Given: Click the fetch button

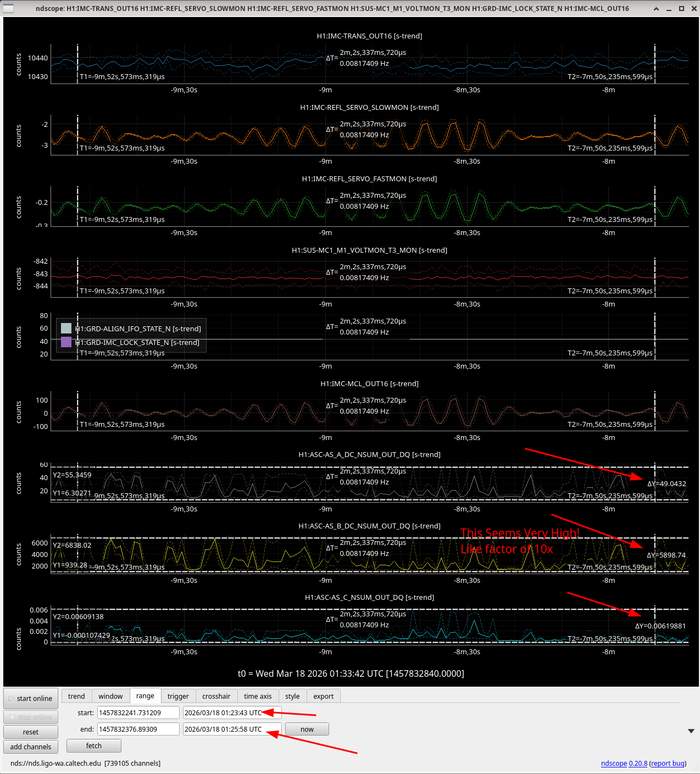Looking at the screenshot, I should (x=94, y=745).
